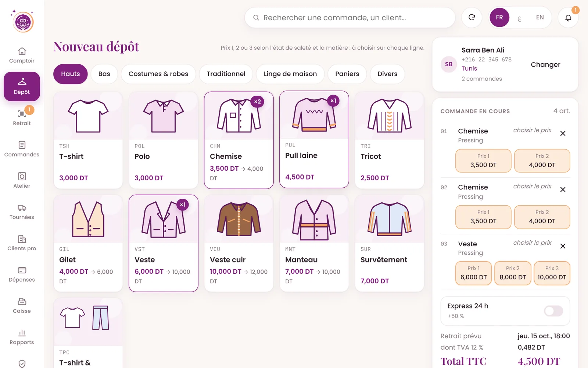Remove order line 02 Chemise

pos(563,190)
